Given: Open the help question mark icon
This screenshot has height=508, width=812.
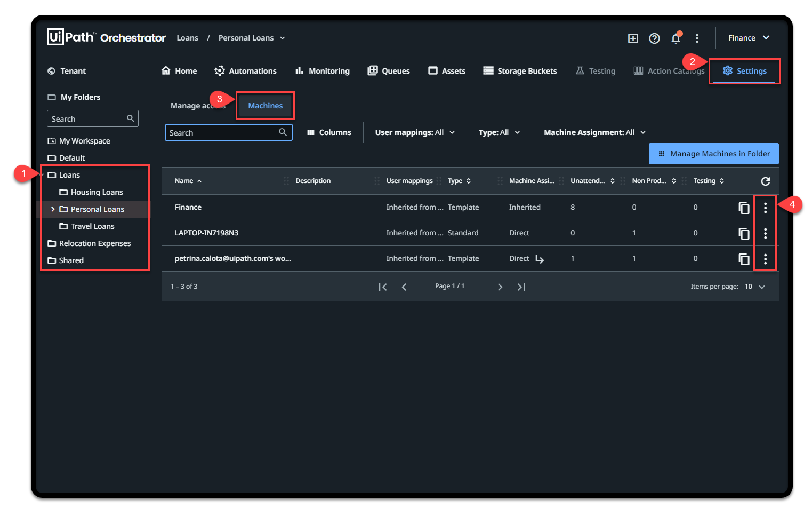Looking at the screenshot, I should pos(654,38).
